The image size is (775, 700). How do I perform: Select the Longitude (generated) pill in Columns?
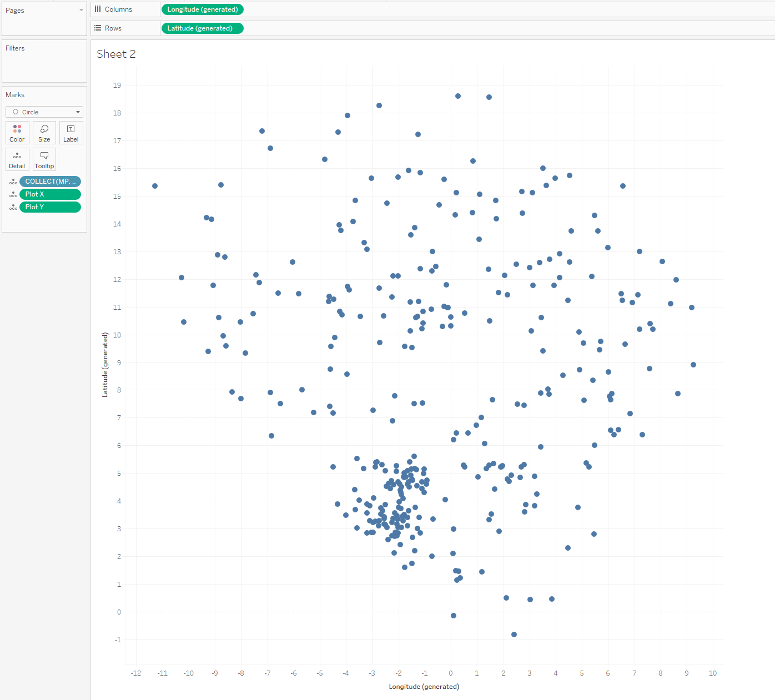coord(203,9)
